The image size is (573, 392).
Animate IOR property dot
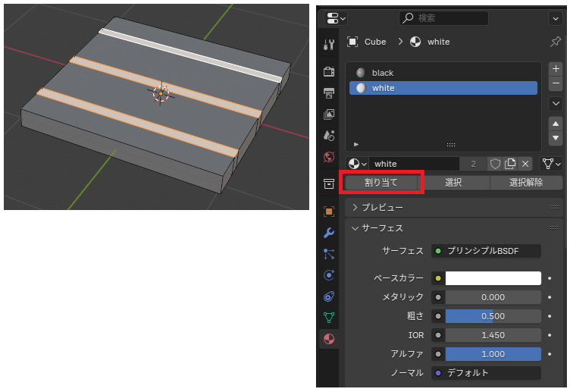coord(550,335)
